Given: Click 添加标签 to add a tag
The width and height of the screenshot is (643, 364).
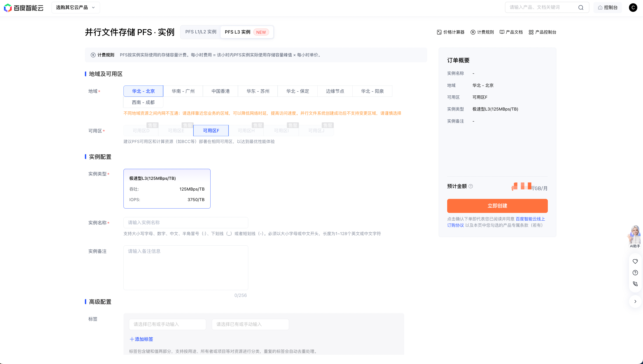Looking at the screenshot, I should 141,339.
